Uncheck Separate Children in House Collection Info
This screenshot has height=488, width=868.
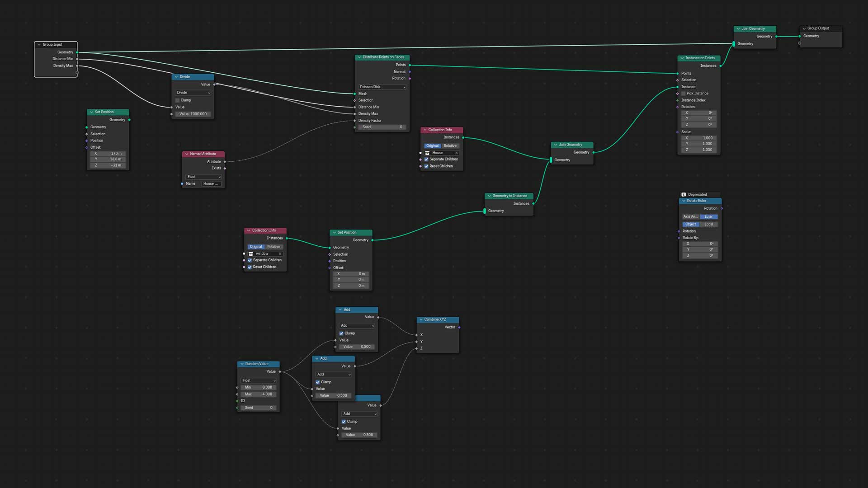coord(426,160)
